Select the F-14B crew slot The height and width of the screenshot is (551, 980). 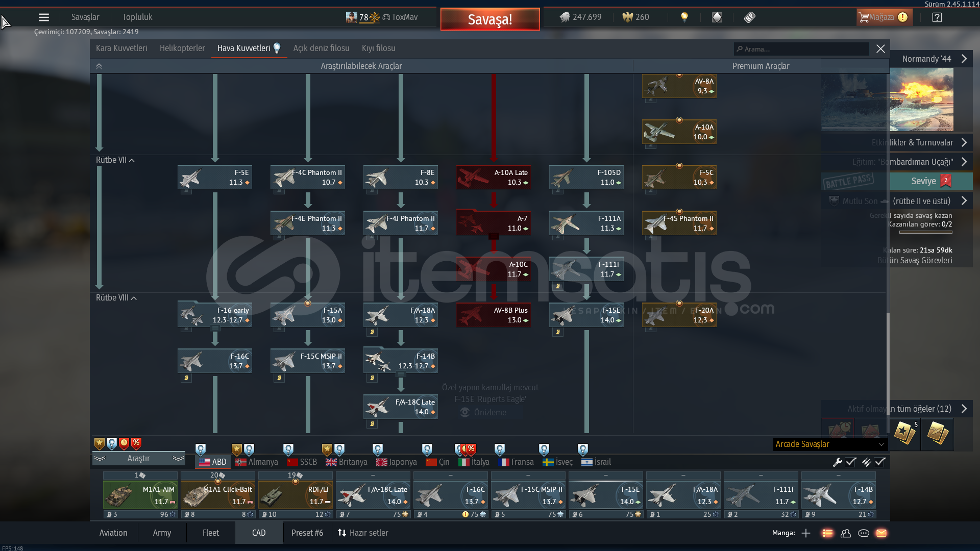pyautogui.click(x=839, y=495)
